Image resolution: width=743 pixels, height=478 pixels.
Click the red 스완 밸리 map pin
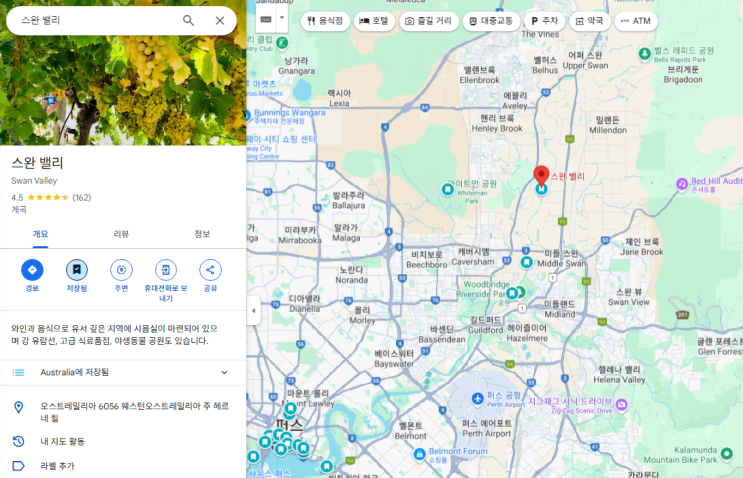click(541, 176)
